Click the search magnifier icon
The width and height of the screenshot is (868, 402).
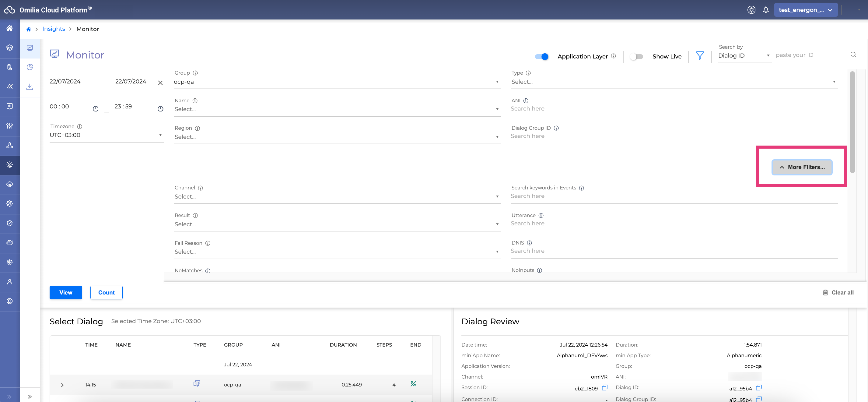click(853, 55)
